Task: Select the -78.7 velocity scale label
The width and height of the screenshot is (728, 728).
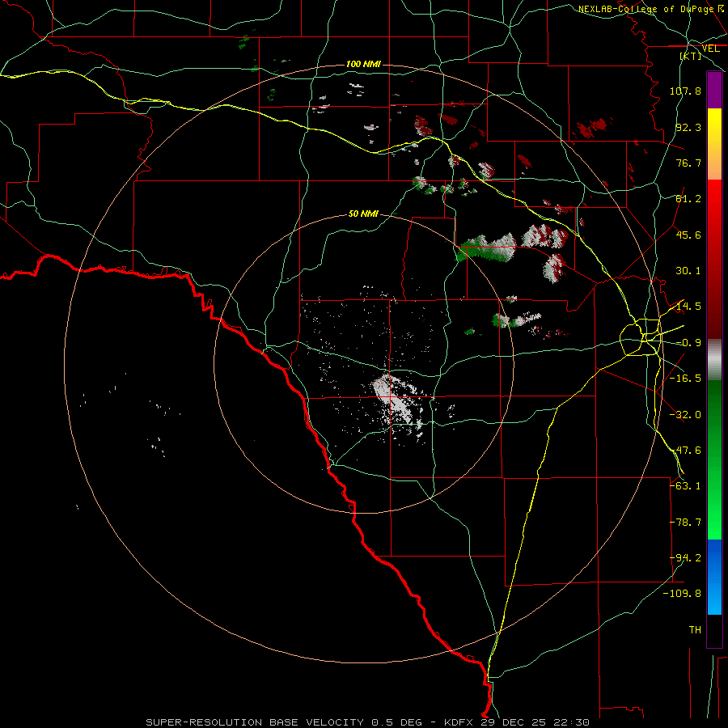Action: tap(685, 523)
